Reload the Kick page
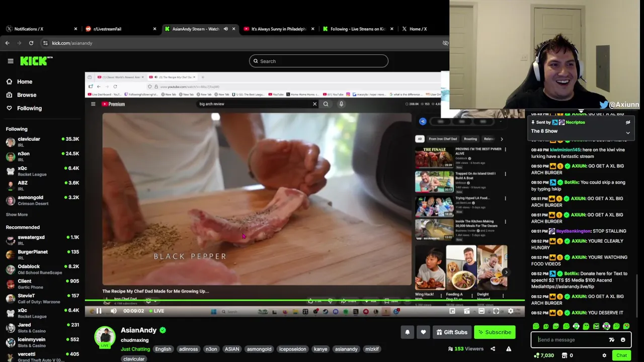644x362 pixels. tap(31, 43)
